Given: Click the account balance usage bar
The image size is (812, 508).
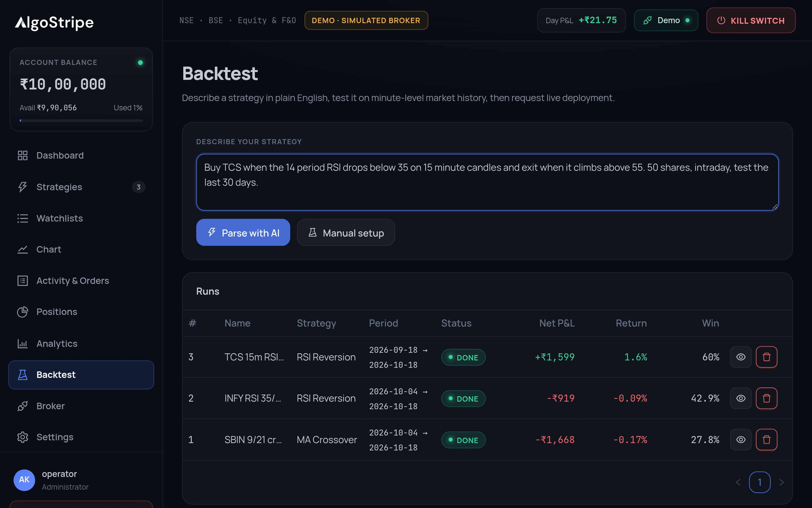Looking at the screenshot, I should coord(81,120).
